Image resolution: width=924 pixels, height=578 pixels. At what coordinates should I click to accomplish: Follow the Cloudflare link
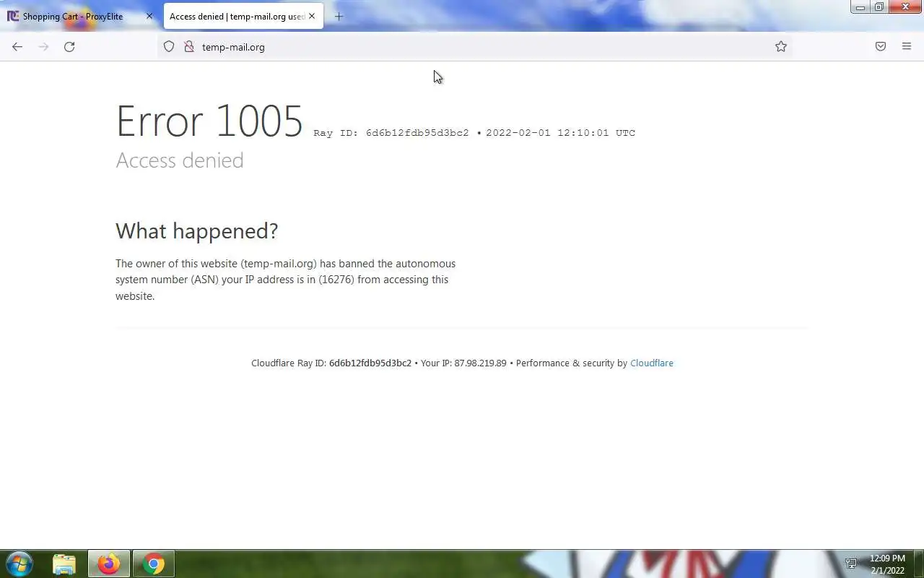pyautogui.click(x=651, y=363)
